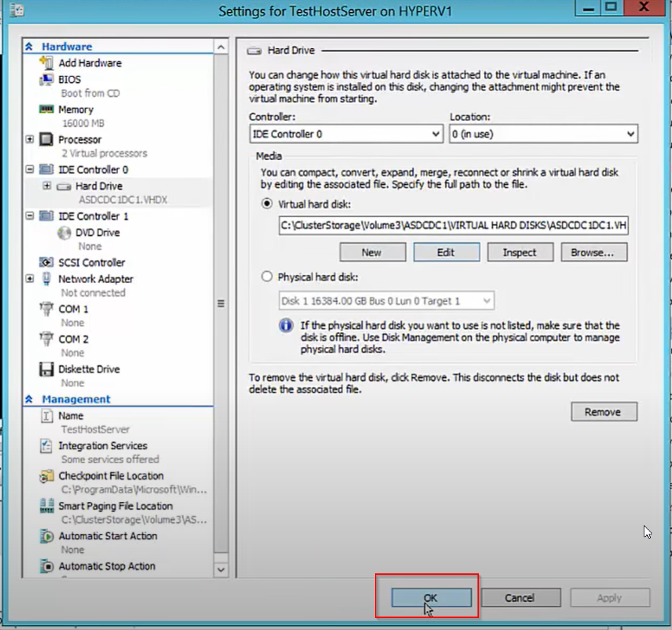Image resolution: width=672 pixels, height=630 pixels.
Task: Click the SCSI Controller icon
Action: (x=46, y=262)
